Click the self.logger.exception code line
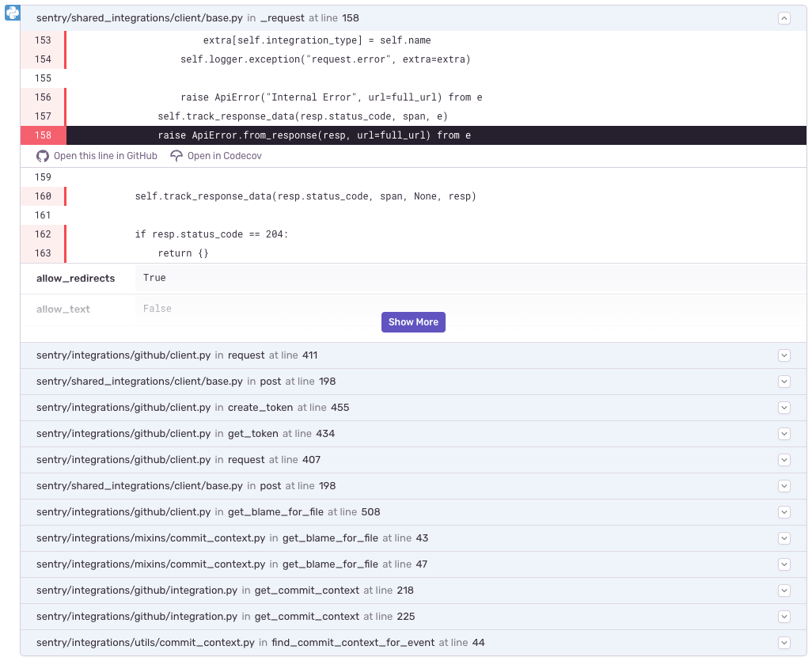This screenshot has height=661, width=812. 325,59
